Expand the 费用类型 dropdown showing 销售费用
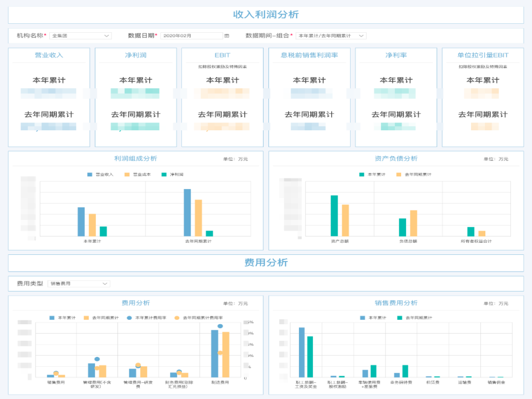This screenshot has height=399, width=532. point(79,284)
